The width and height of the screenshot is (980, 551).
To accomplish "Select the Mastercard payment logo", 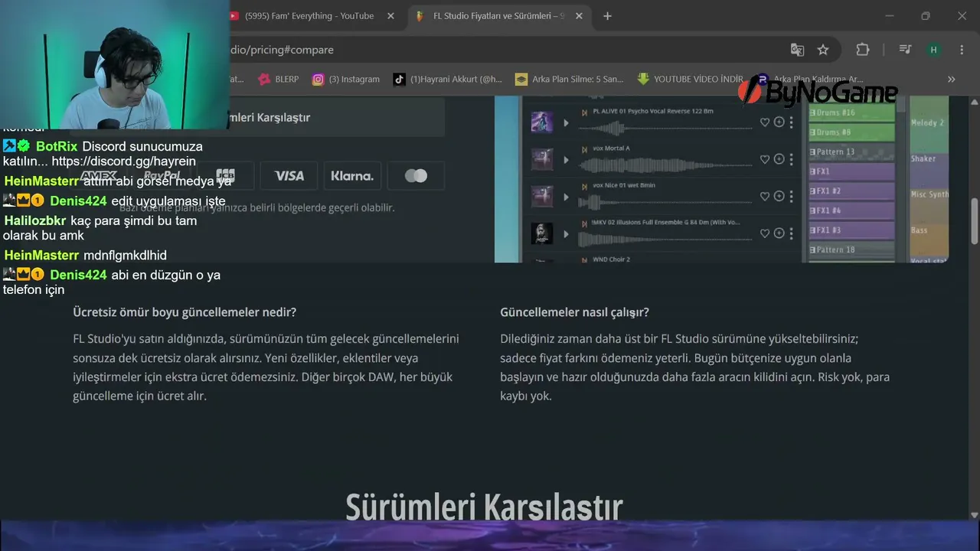I will 416,176.
